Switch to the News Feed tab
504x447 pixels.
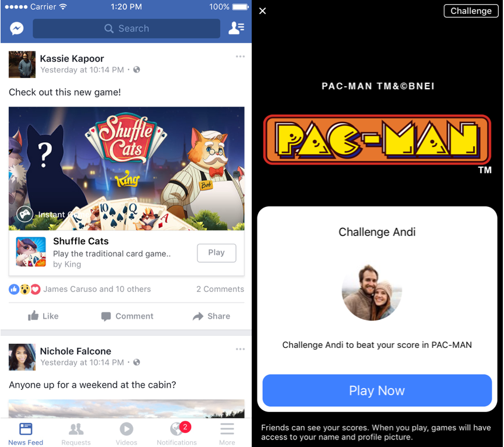pyautogui.click(x=26, y=434)
